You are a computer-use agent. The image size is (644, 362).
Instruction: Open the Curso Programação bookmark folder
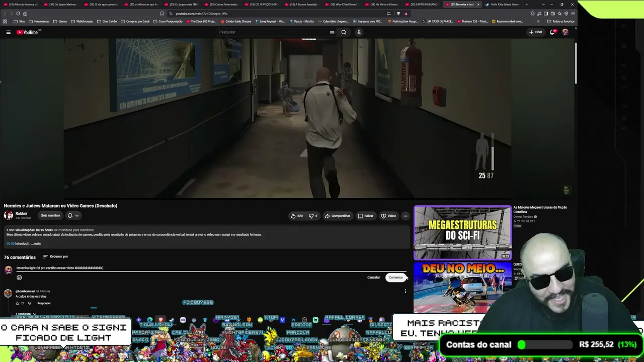click(x=168, y=22)
